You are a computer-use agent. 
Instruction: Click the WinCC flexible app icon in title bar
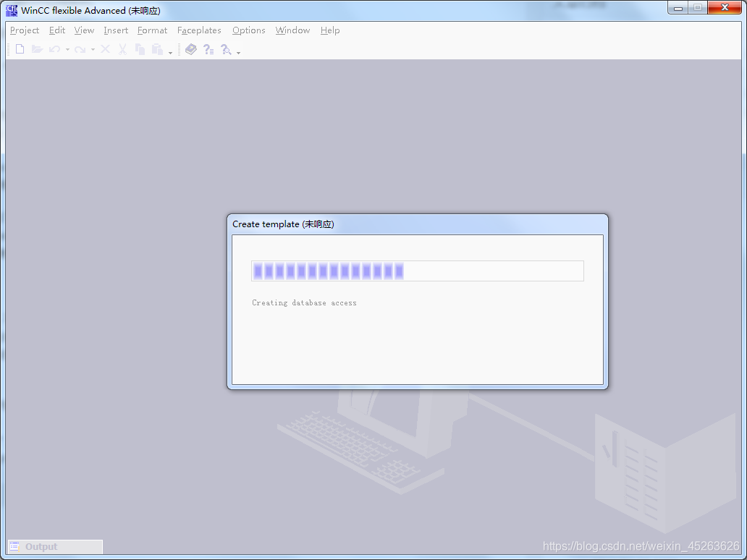(x=12, y=10)
